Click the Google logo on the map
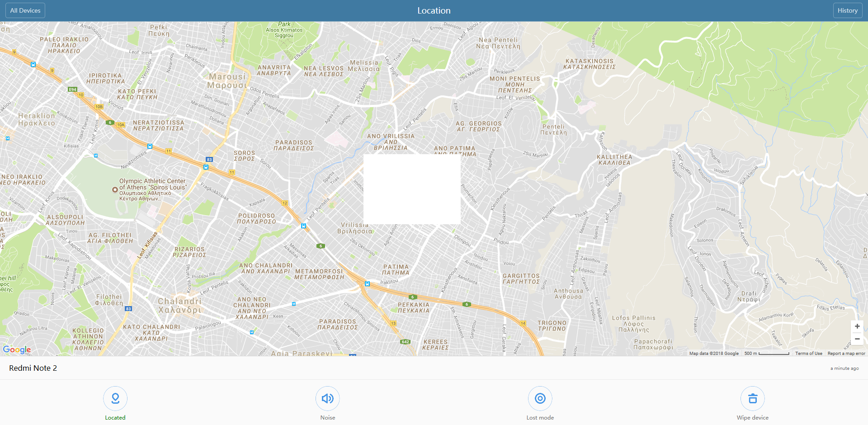The image size is (868, 425). (17, 349)
